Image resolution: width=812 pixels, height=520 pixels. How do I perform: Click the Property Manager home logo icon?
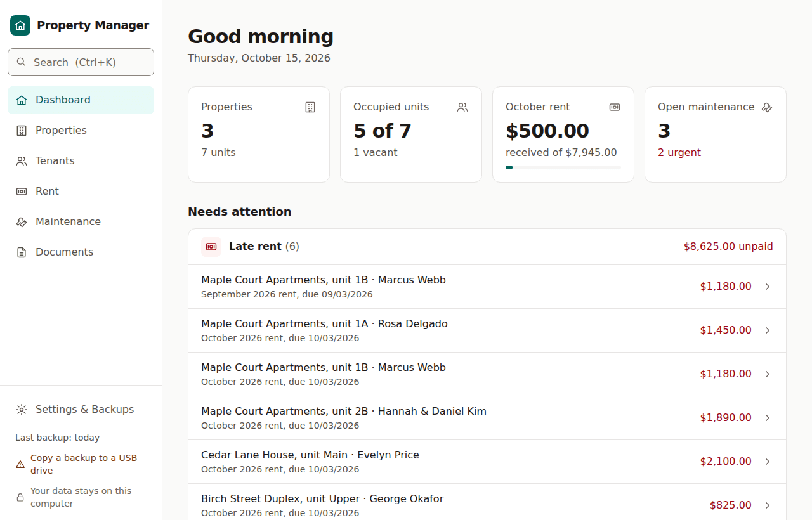[x=20, y=25]
